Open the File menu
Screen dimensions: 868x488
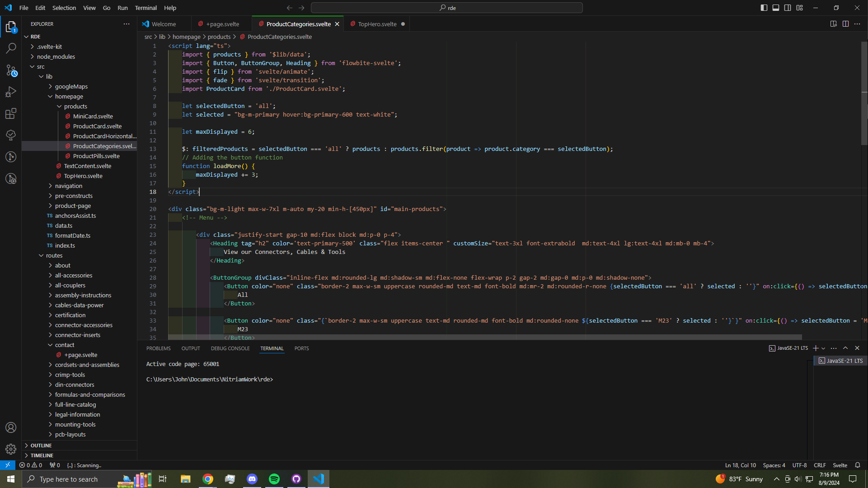(24, 8)
